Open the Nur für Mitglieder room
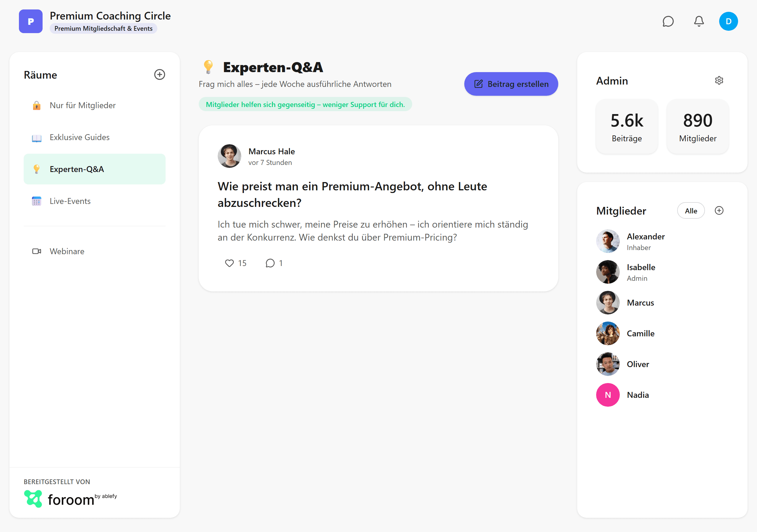 click(95, 106)
